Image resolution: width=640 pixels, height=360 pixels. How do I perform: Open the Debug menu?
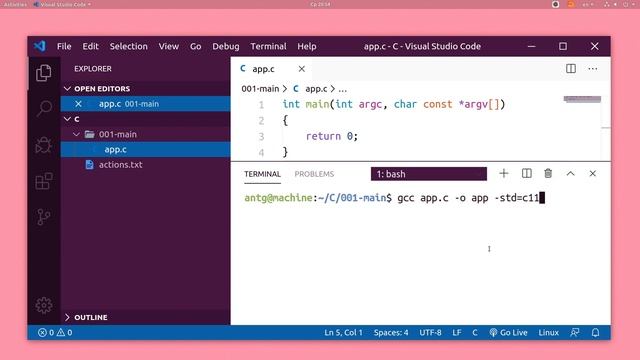point(226,46)
